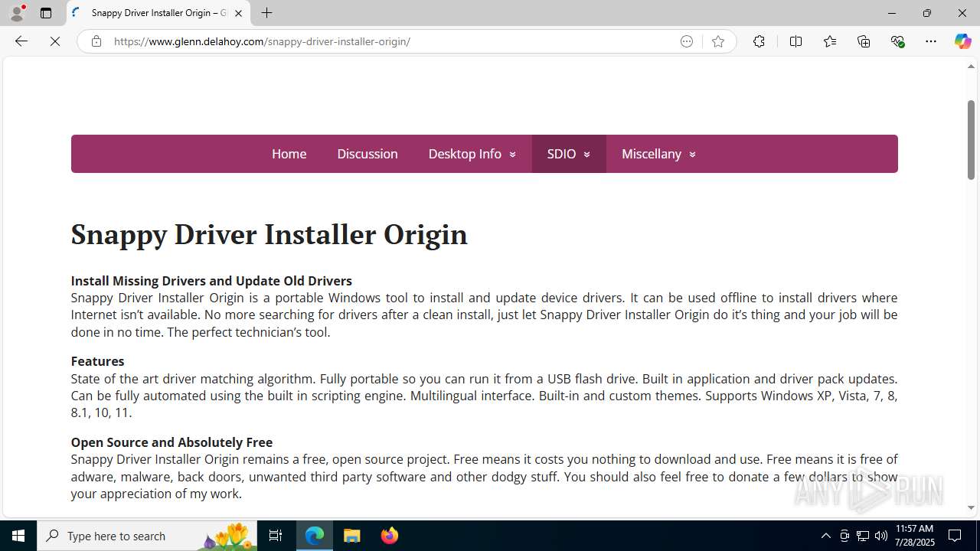Click the scrollbar up arrow

[x=971, y=67]
